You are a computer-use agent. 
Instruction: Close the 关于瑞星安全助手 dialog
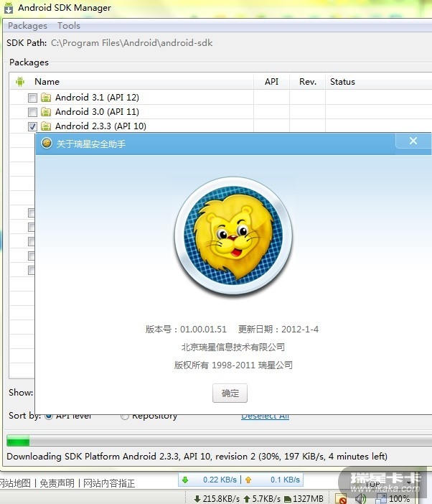[x=413, y=141]
